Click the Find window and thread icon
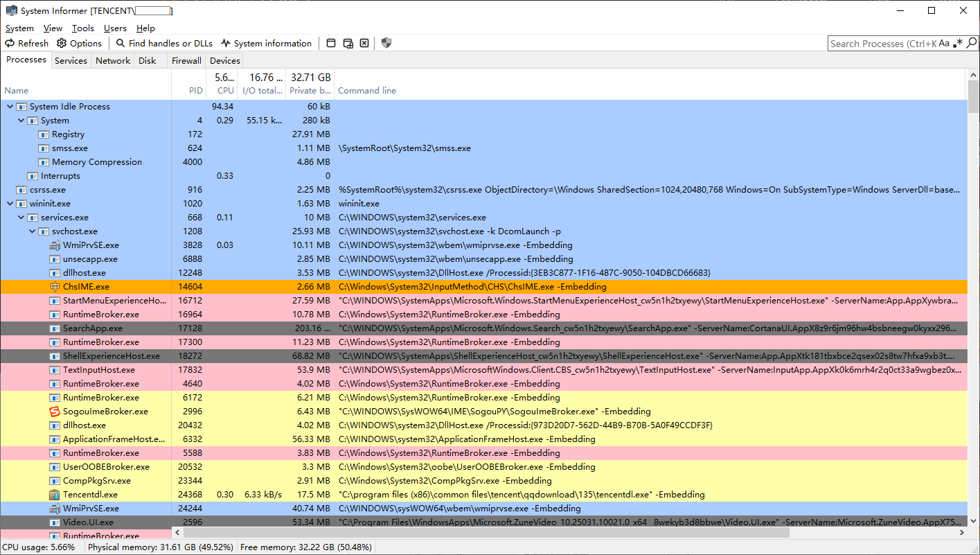980x555 pixels. 348,43
